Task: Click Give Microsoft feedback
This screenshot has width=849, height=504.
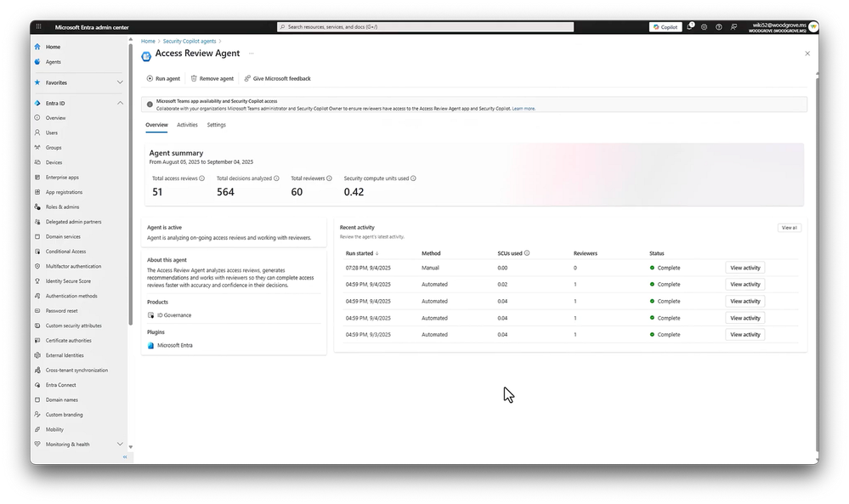Action: tap(277, 78)
